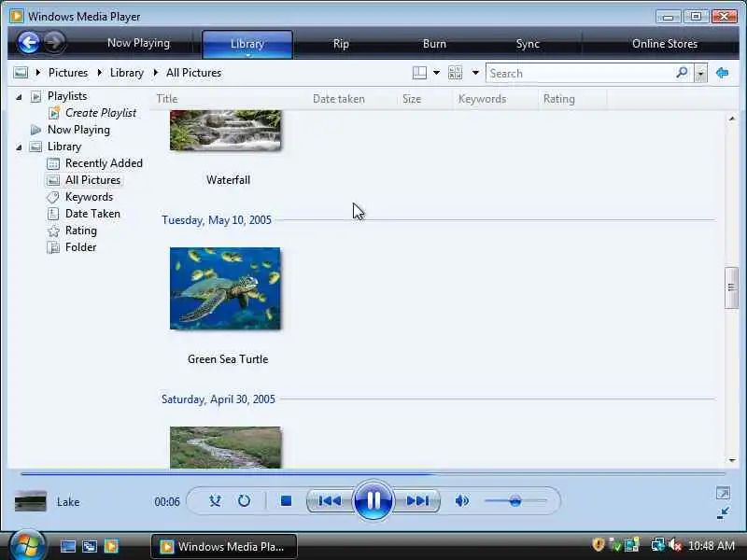Image resolution: width=747 pixels, height=560 pixels.
Task: Open the Burn tab
Action: [x=434, y=44]
